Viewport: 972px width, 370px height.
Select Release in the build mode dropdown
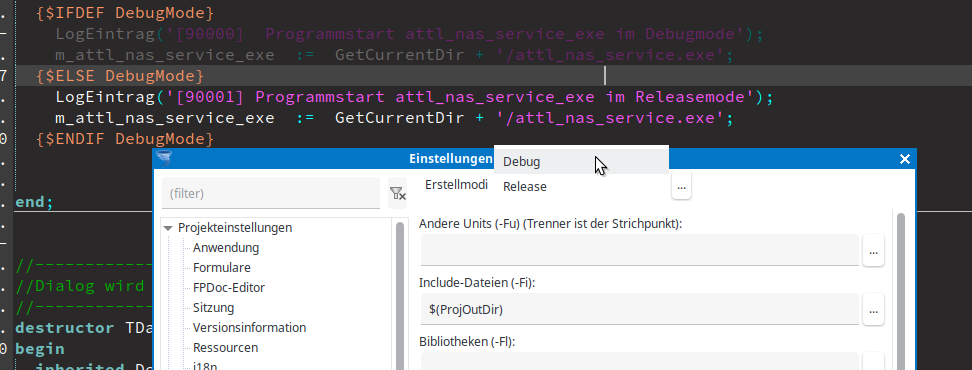point(581,187)
